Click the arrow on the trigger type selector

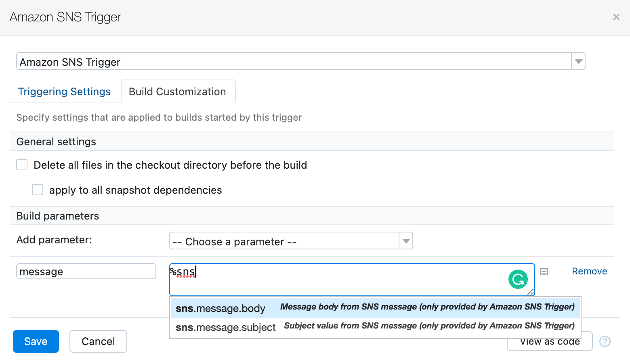pos(578,62)
